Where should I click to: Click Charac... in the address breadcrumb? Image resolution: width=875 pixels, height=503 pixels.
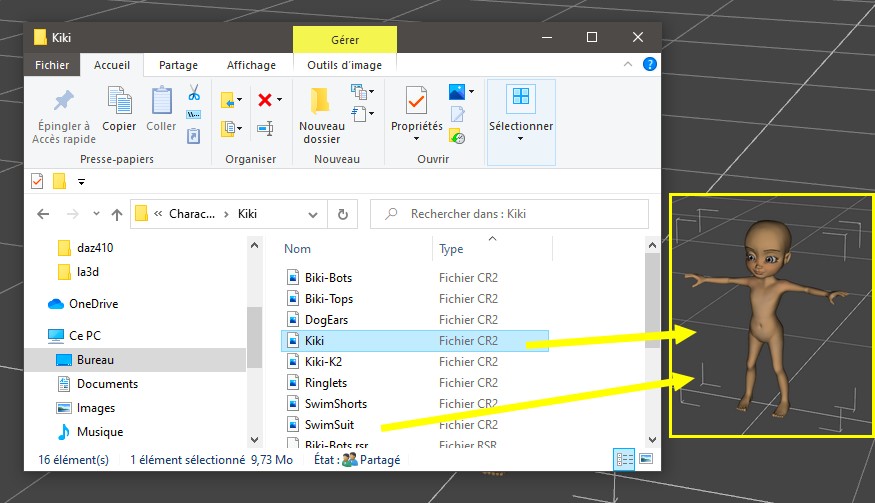pyautogui.click(x=191, y=214)
